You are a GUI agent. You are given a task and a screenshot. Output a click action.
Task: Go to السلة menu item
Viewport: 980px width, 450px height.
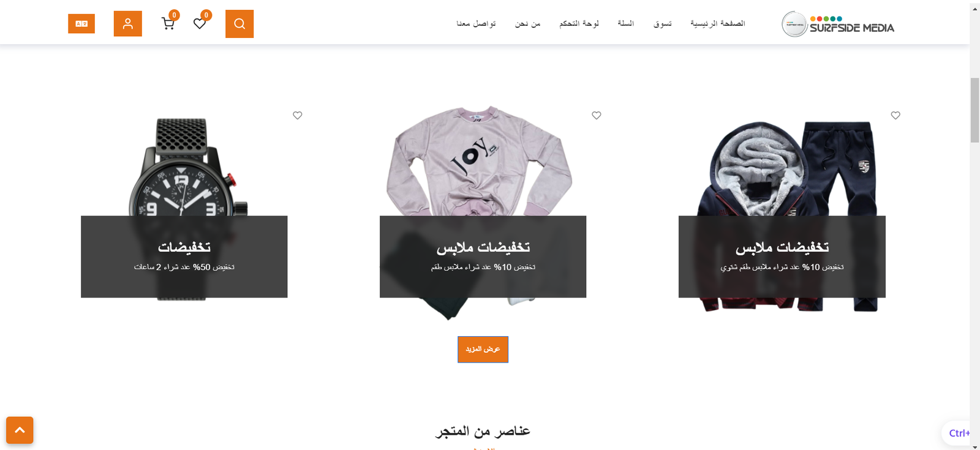(625, 23)
